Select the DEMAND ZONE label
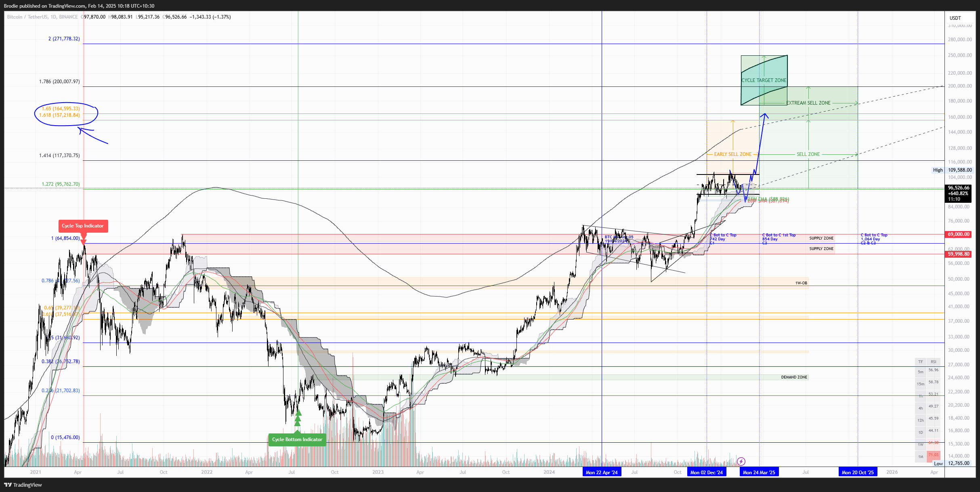 (x=794, y=377)
